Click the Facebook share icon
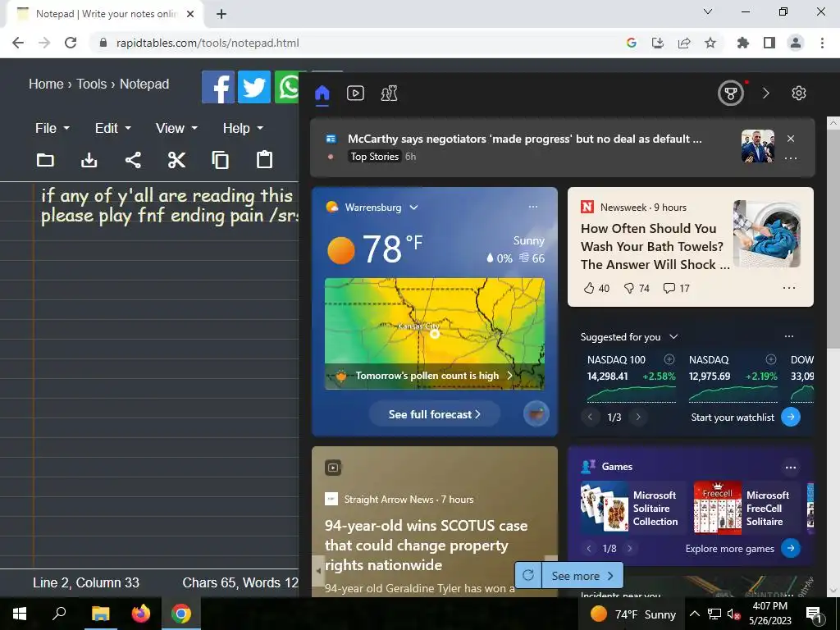This screenshot has height=630, width=840. (218, 87)
